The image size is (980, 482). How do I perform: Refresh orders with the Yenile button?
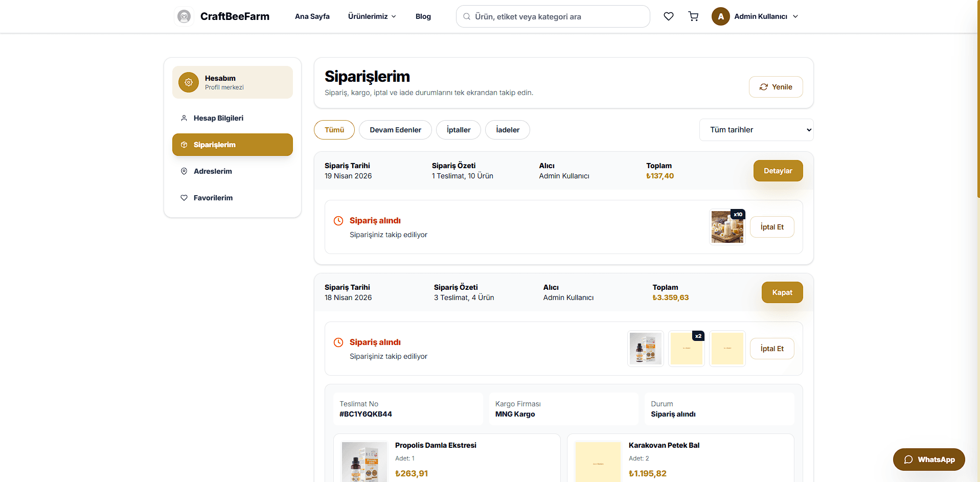coord(776,87)
